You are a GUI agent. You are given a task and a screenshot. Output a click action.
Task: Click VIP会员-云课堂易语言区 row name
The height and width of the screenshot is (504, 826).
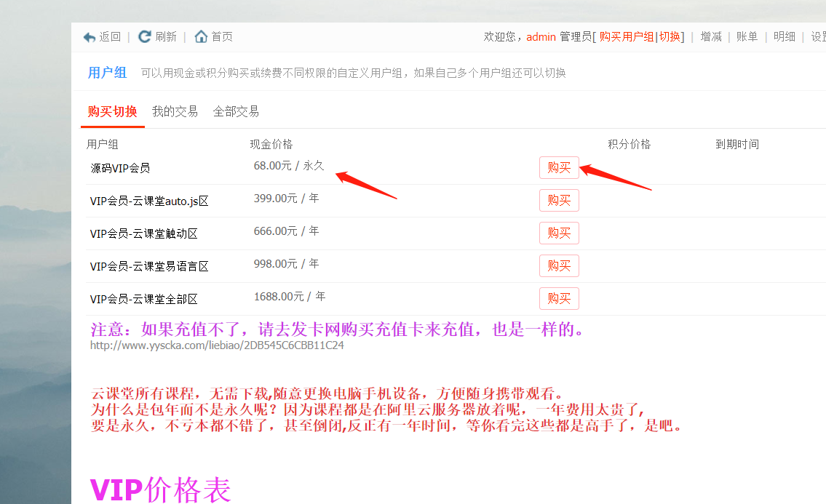pos(149,266)
